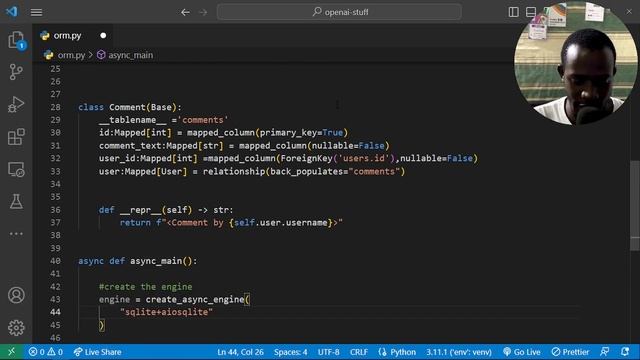Open the Extensions view

(x=16, y=137)
